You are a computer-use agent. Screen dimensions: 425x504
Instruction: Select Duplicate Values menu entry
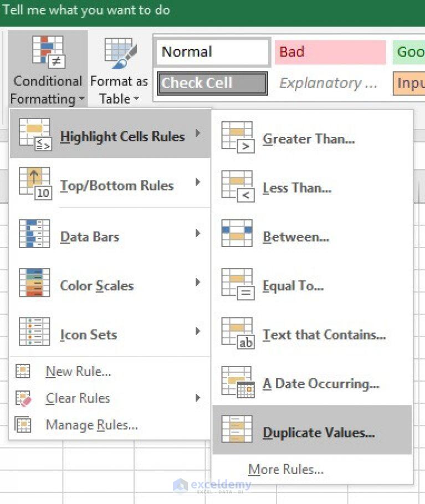coord(312,429)
